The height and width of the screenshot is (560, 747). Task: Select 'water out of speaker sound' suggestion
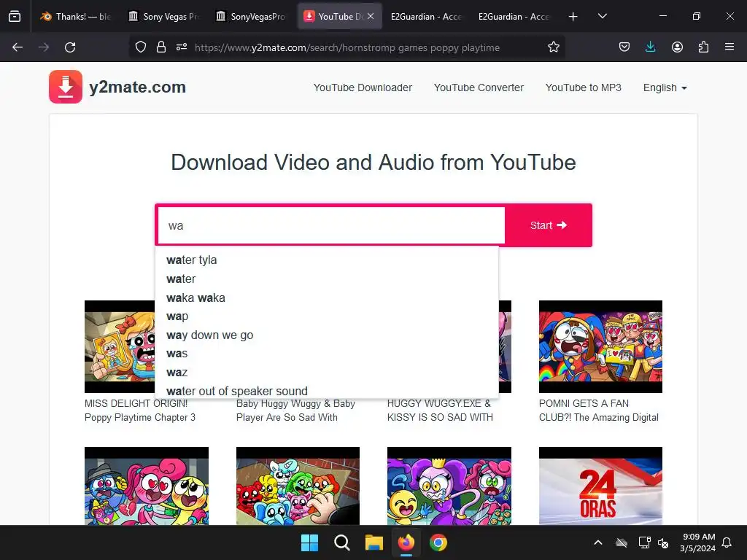pyautogui.click(x=326, y=391)
